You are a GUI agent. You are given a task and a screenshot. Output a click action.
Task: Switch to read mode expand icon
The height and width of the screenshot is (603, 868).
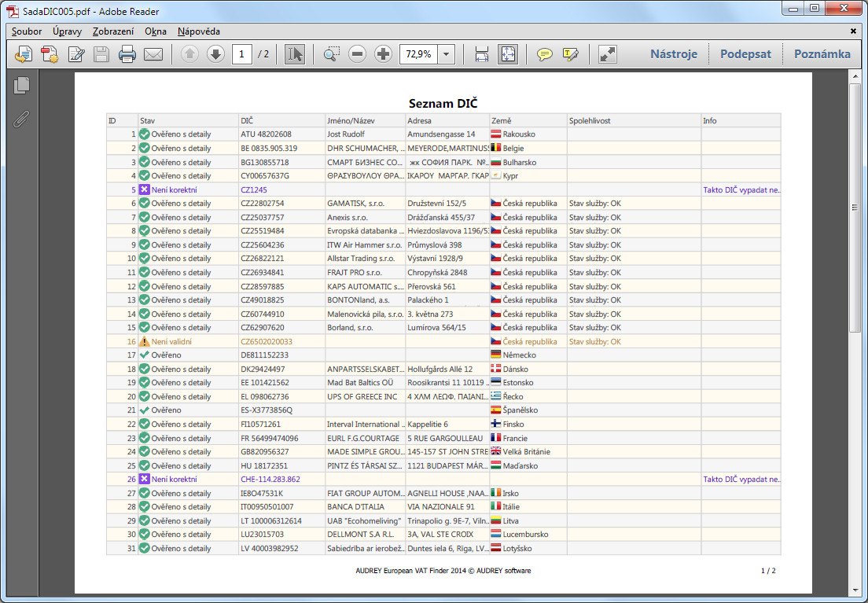coord(607,54)
